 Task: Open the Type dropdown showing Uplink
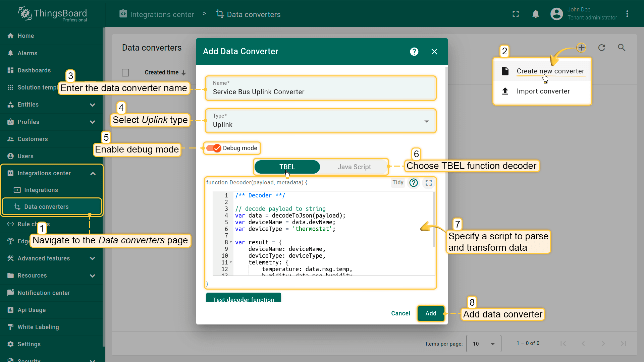(x=320, y=121)
